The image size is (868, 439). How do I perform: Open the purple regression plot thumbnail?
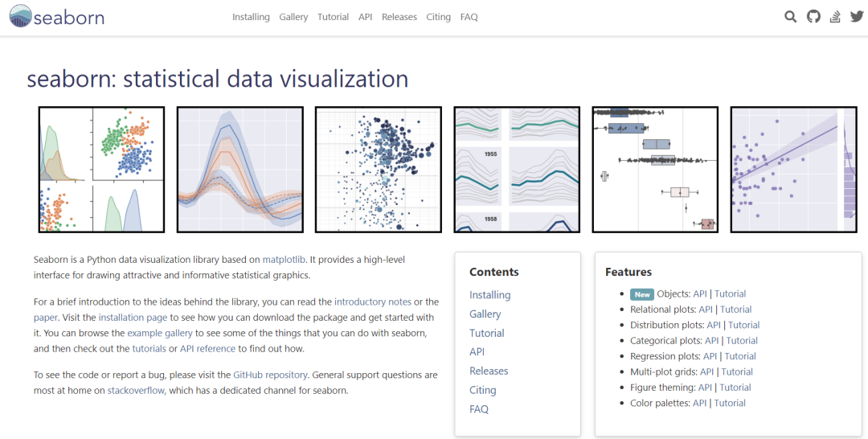click(x=794, y=170)
